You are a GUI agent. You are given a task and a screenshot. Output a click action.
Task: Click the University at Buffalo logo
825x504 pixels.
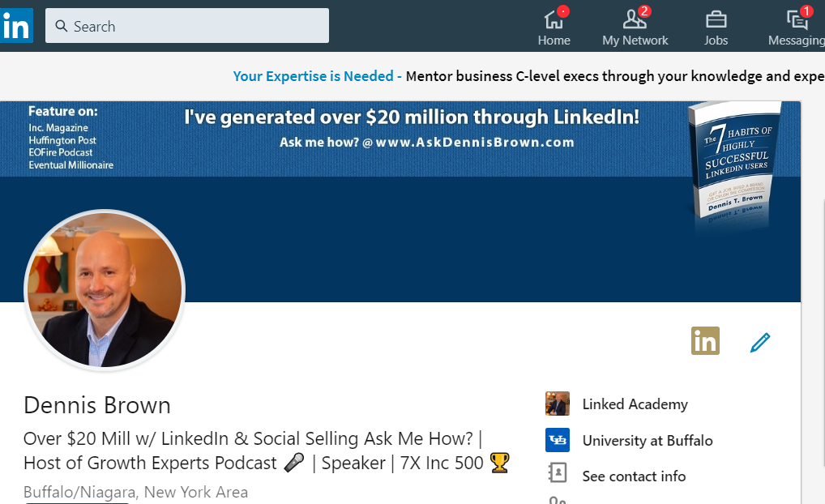coord(558,440)
